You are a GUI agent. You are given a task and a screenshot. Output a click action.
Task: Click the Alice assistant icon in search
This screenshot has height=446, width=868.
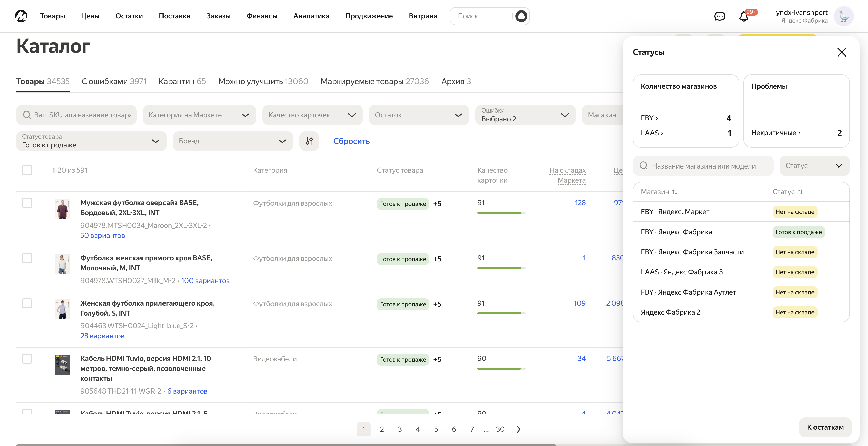521,16
